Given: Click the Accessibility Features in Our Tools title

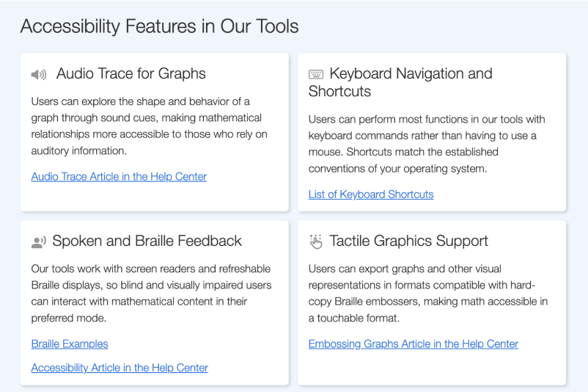Looking at the screenshot, I should point(159,26).
